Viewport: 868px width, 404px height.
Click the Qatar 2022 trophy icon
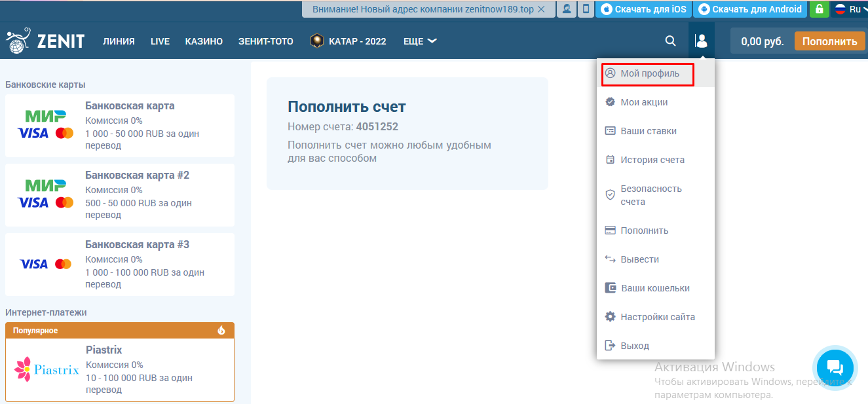pos(317,41)
